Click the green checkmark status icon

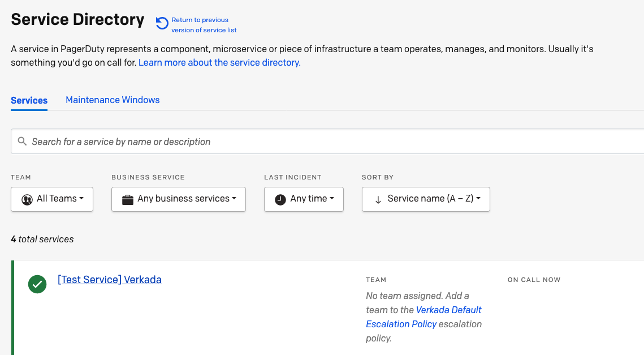[x=37, y=284]
